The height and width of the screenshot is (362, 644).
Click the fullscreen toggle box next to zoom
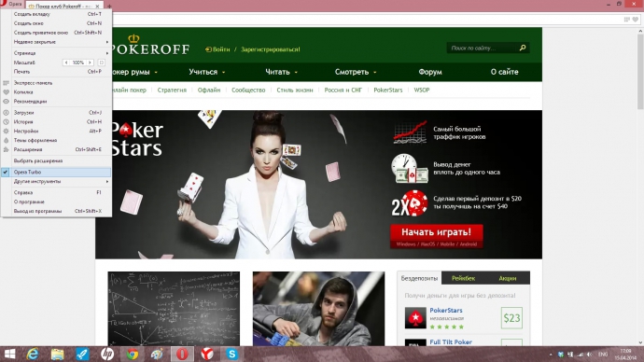click(101, 63)
